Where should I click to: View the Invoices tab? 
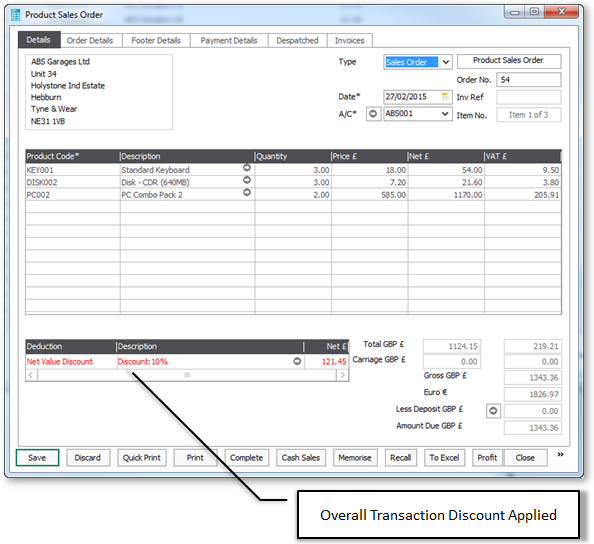(x=349, y=41)
